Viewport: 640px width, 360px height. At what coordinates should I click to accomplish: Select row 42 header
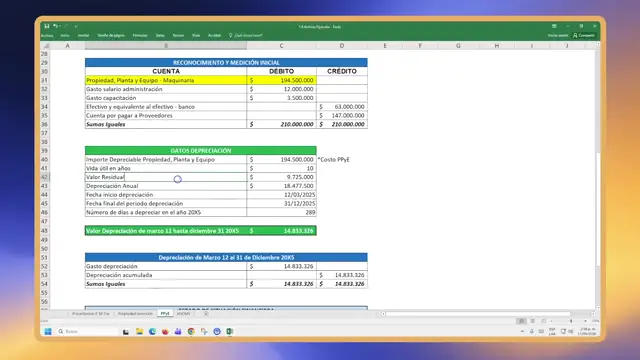tap(45, 177)
